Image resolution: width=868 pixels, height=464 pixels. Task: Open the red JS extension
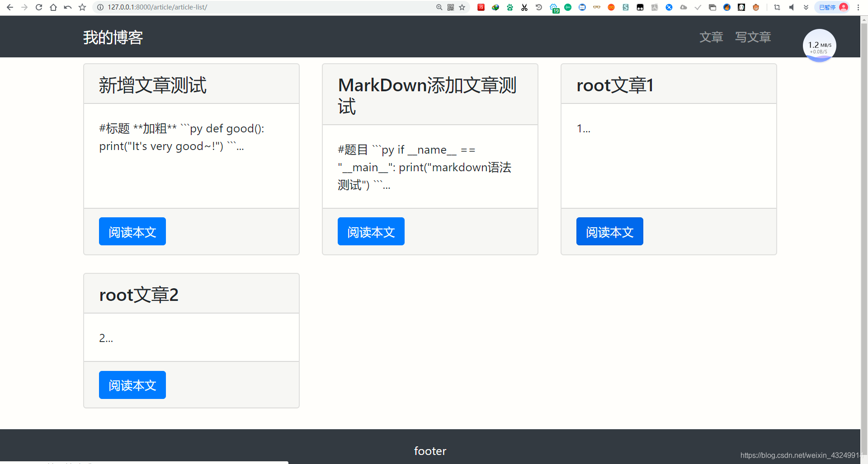(x=481, y=7)
